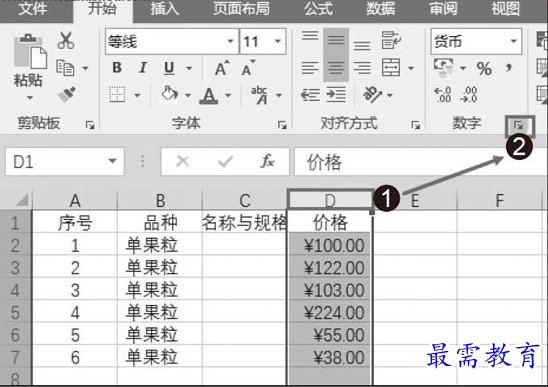Open the font name dropdown 等线
Screen dimensions: 548x387
click(x=230, y=41)
